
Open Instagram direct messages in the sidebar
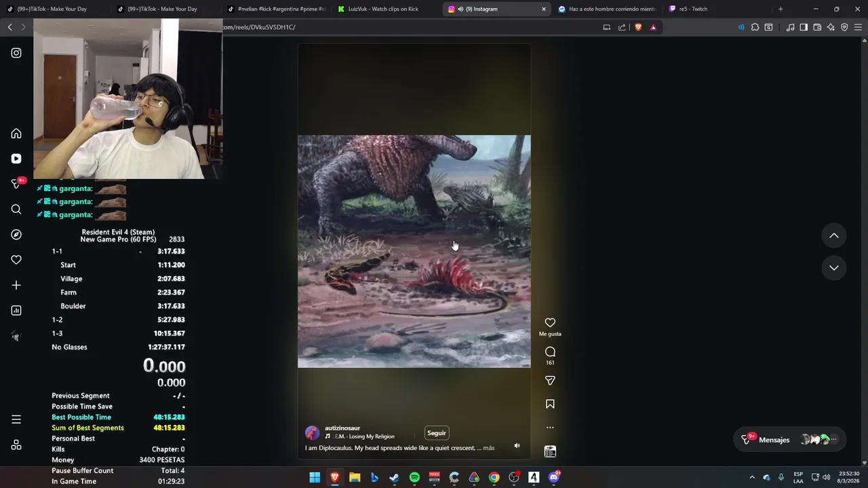[16, 184]
